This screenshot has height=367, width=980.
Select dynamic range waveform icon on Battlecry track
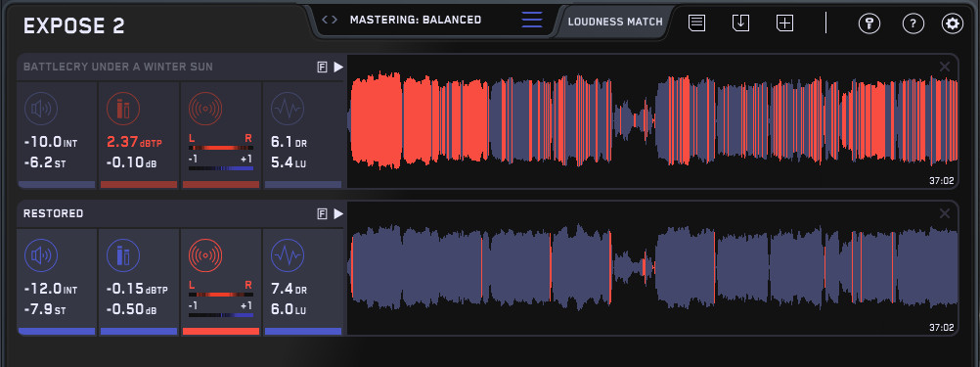point(288,109)
